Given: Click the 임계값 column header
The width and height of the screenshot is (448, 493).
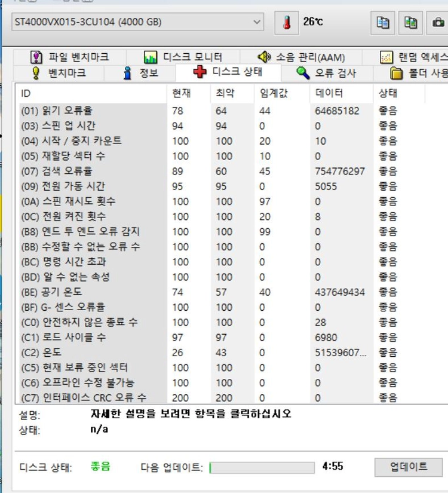Looking at the screenshot, I should (x=282, y=93).
